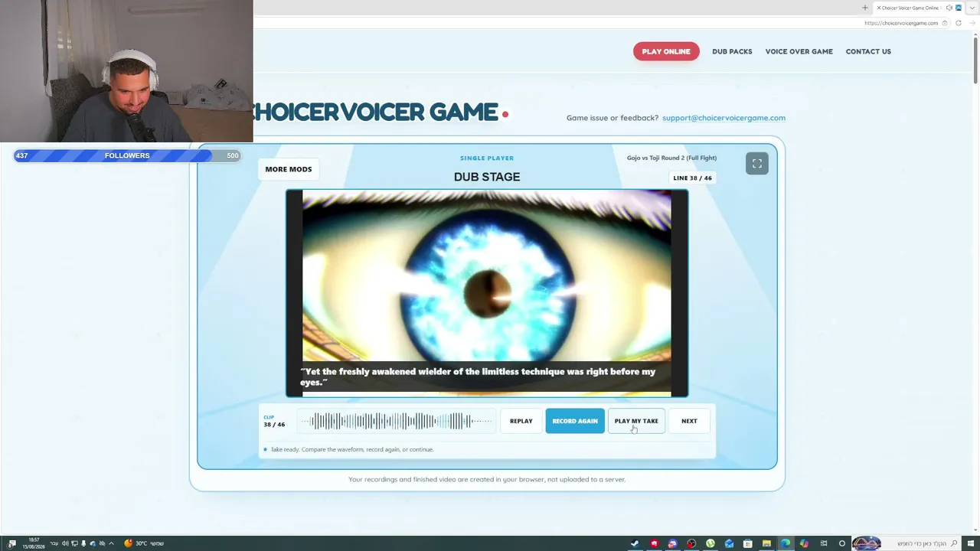Click the anime eye video clip
980x551 pixels.
coord(487,293)
